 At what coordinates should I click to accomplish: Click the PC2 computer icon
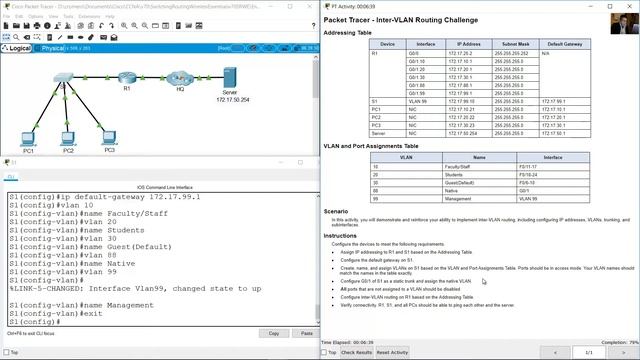coord(68,139)
